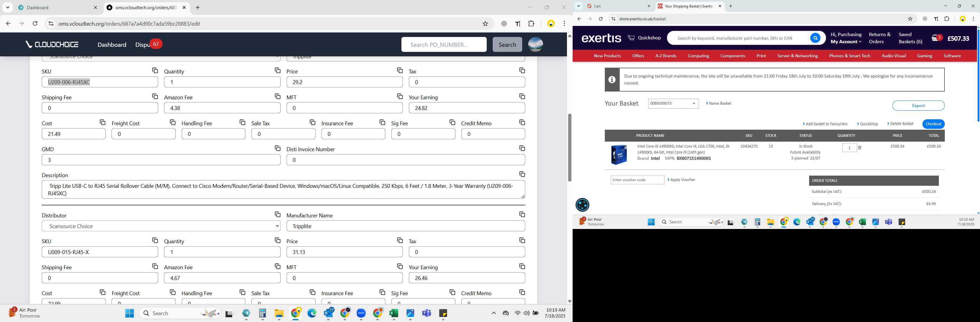Viewport: 980px width, 322px height.
Task: Click the Search PO_NUMBER input field
Action: tap(443, 44)
